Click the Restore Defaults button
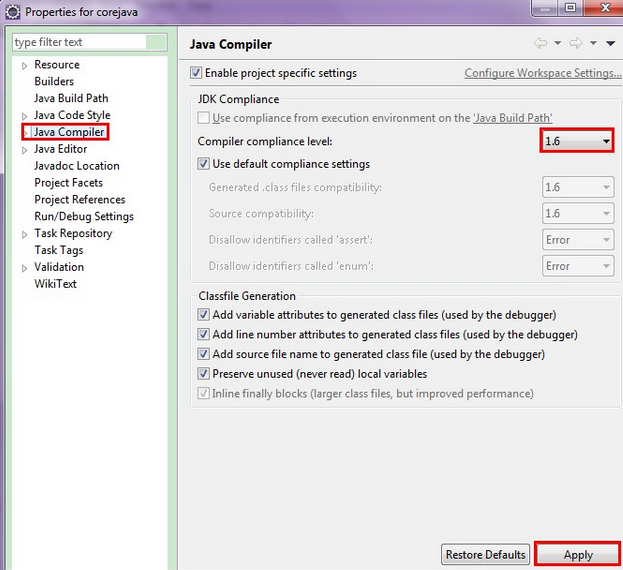Screen dimensions: 623x570 click(485, 554)
